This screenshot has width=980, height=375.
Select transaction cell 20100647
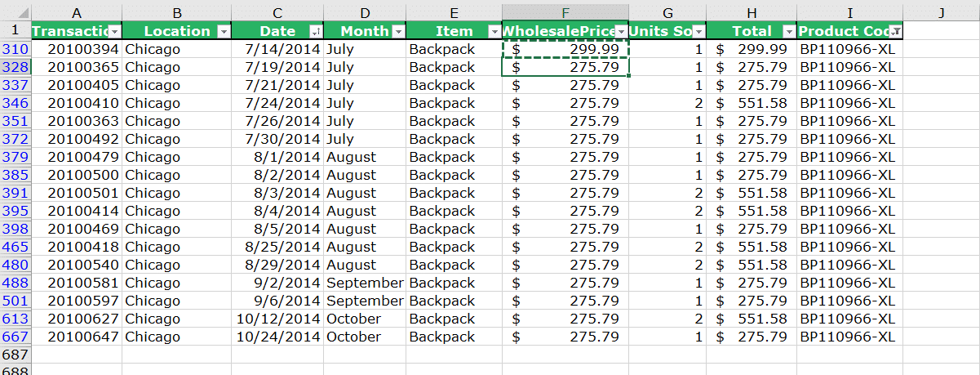77,337
